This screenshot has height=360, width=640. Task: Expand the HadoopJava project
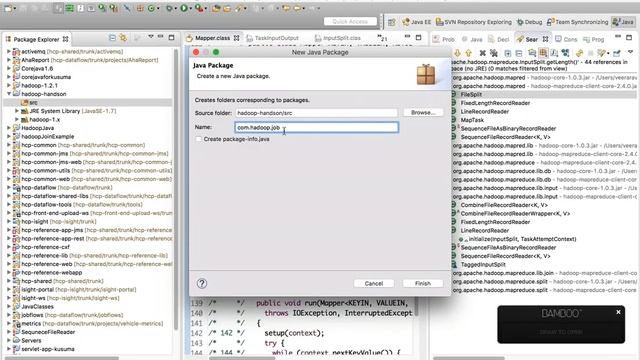(x=9, y=128)
